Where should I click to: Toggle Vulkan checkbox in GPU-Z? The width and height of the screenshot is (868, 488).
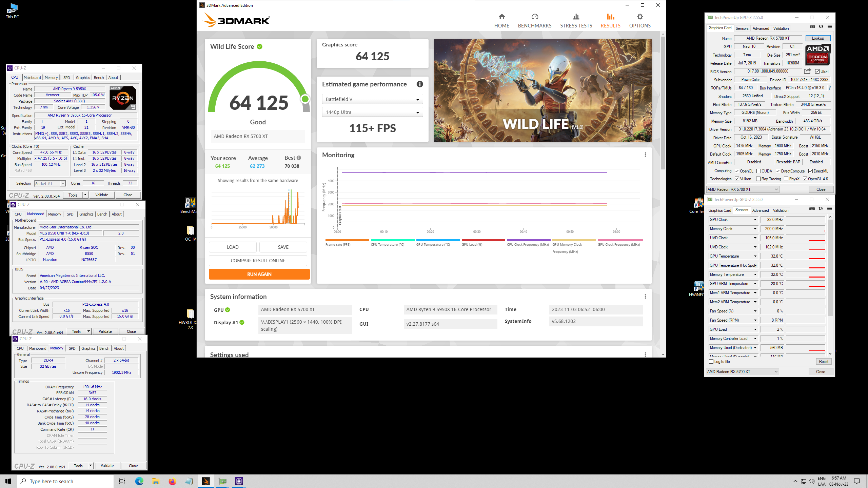click(737, 179)
